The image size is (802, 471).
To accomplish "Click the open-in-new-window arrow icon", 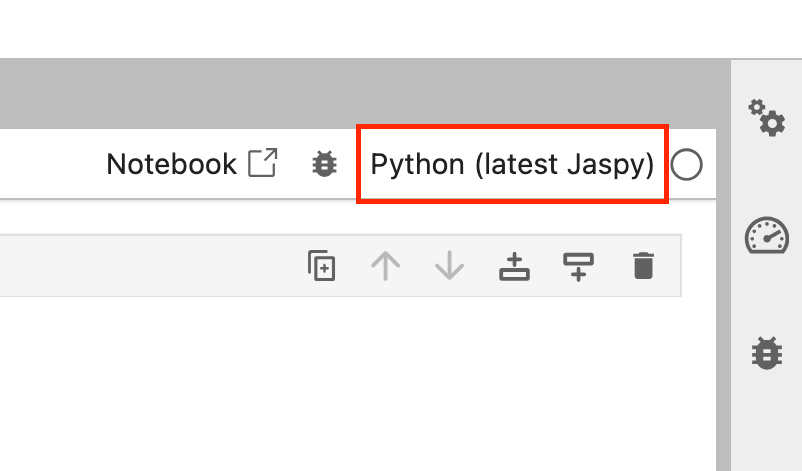I will pyautogui.click(x=263, y=164).
